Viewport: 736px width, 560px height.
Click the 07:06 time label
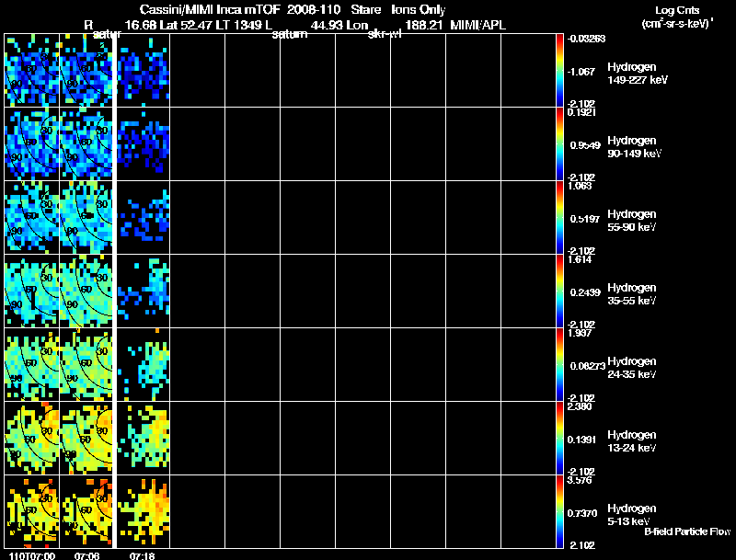tap(86, 556)
